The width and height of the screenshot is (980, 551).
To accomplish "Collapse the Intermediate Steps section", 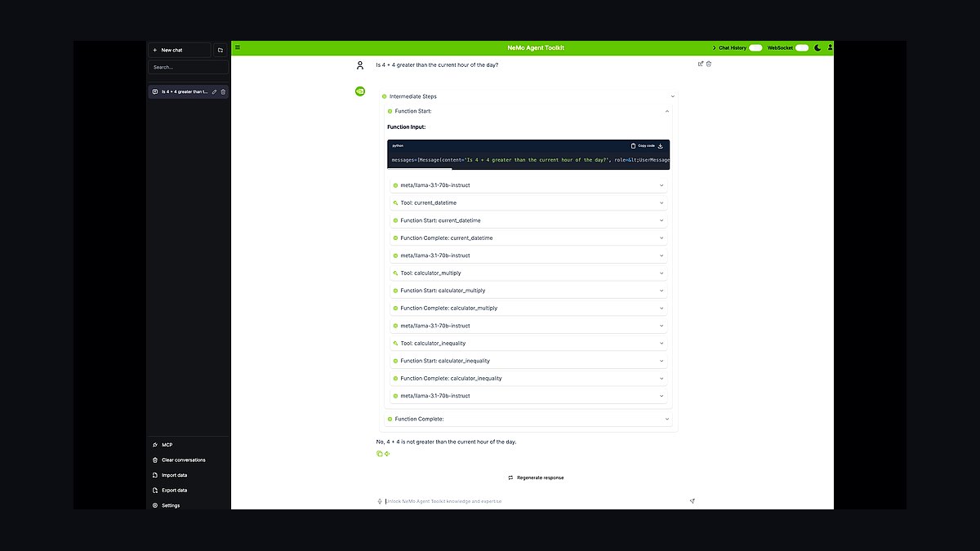I will coord(528,96).
